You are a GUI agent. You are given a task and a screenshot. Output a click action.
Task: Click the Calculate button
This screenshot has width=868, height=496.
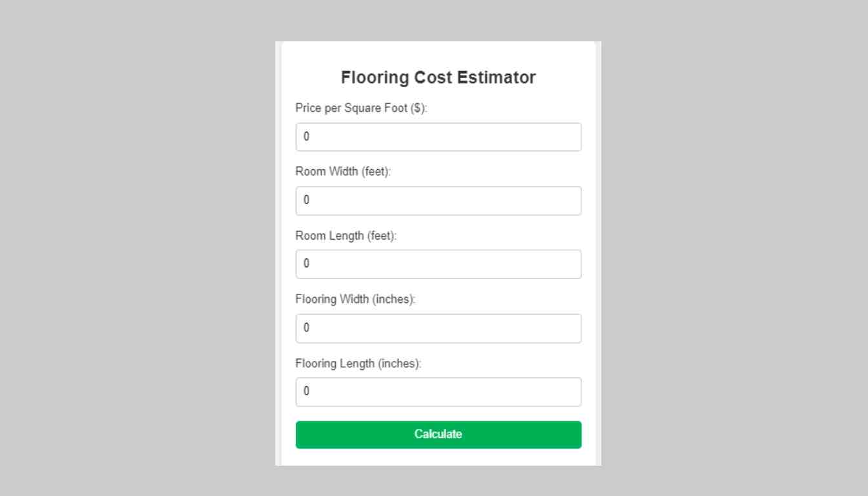coord(438,434)
